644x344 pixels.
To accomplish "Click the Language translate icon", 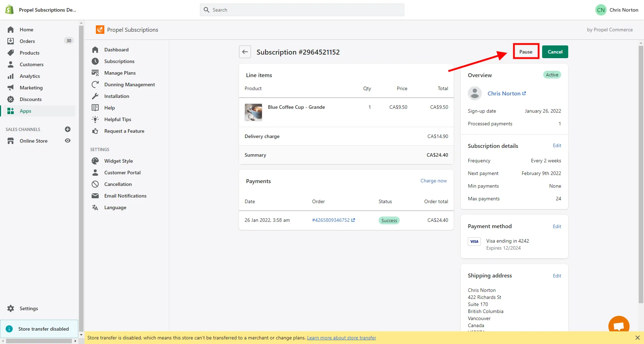I will 95,207.
